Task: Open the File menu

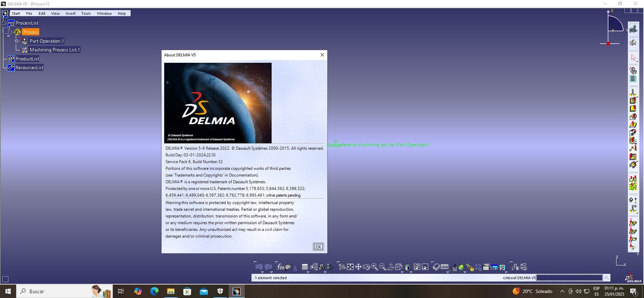Action: click(x=29, y=13)
